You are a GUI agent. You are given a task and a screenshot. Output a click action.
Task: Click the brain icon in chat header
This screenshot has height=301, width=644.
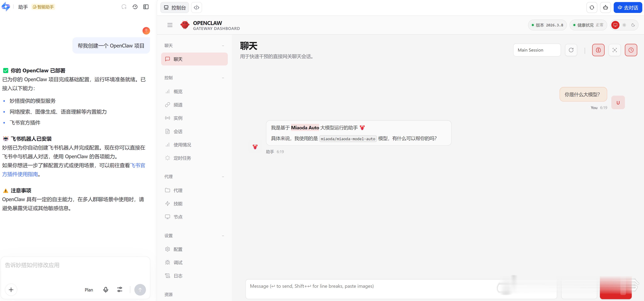pyautogui.click(x=598, y=50)
